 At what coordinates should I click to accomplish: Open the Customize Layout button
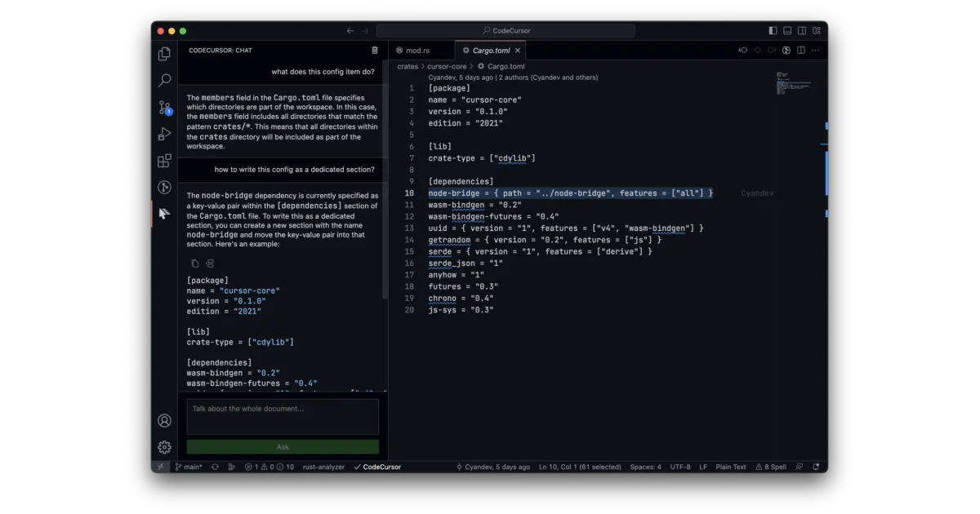pos(817,31)
